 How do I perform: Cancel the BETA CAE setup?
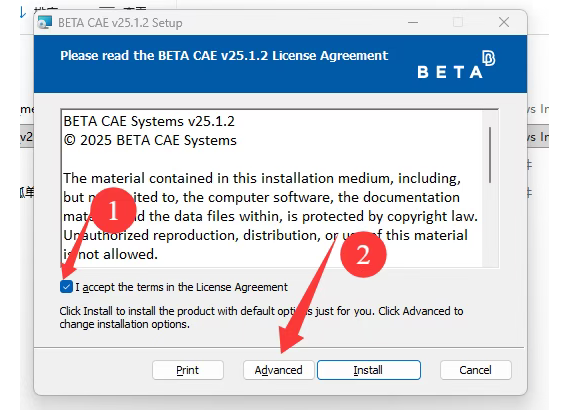(476, 370)
